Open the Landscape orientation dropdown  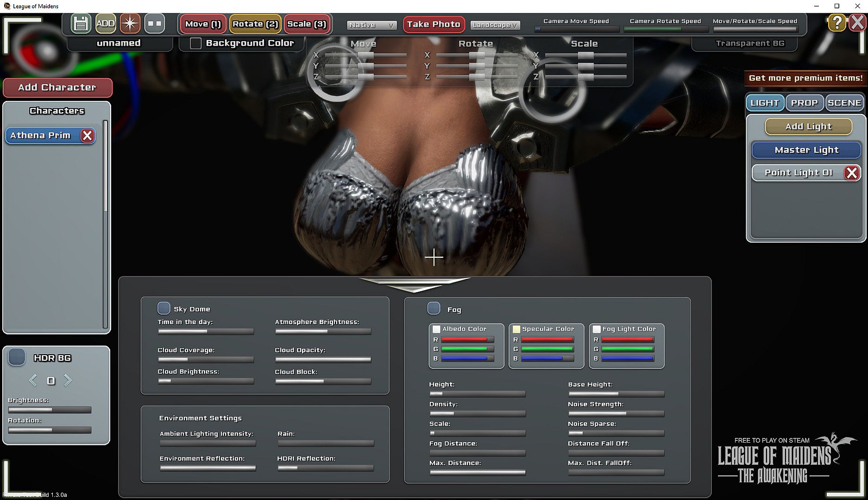495,25
